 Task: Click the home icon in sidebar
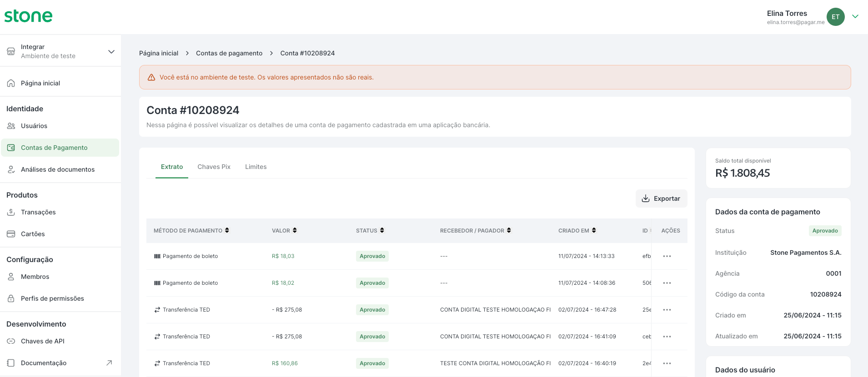click(x=11, y=83)
